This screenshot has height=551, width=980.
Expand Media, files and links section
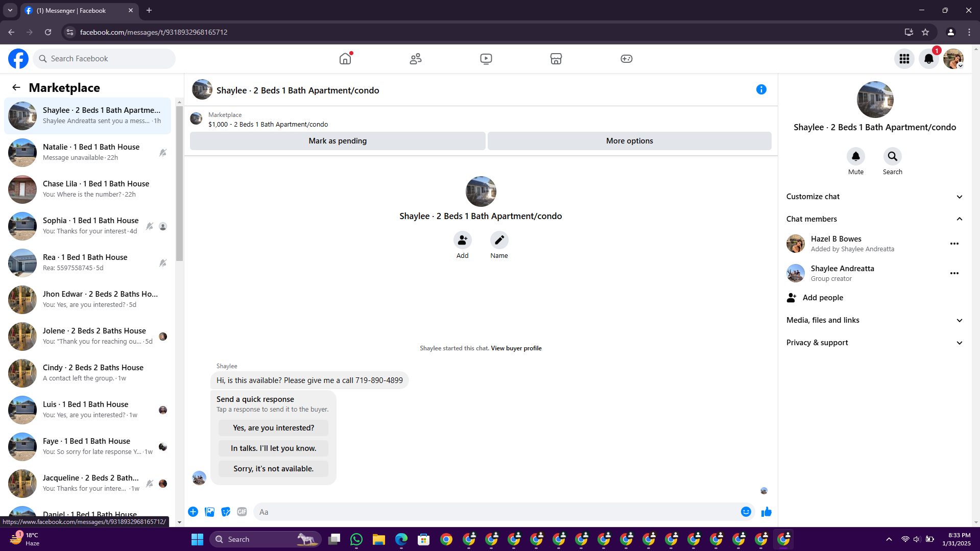(x=874, y=320)
